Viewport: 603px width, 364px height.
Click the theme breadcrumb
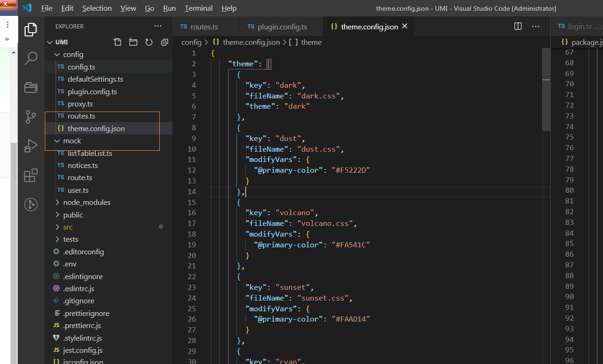pos(312,42)
